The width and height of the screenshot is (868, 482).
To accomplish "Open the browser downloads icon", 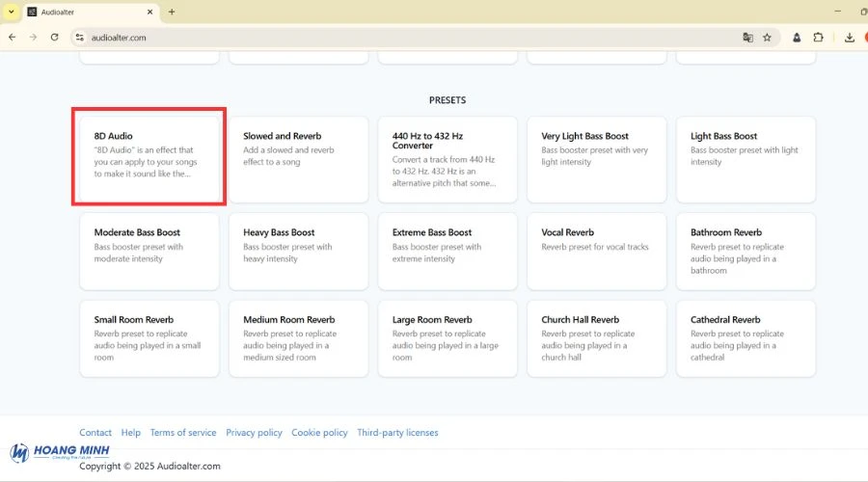I will tap(849, 38).
